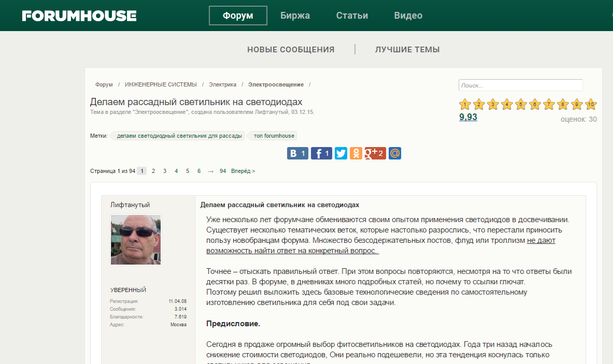Switch to the Биржа tab
The height and width of the screenshot is (364, 613).
pyautogui.click(x=295, y=16)
